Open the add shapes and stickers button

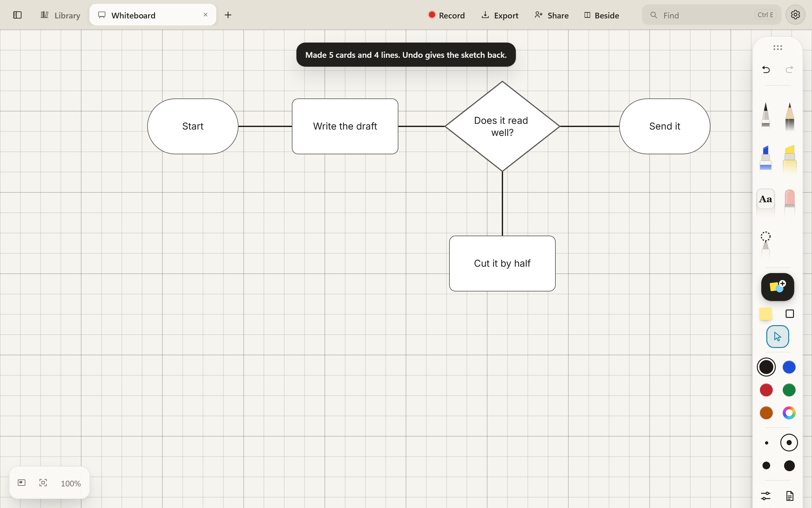click(777, 287)
